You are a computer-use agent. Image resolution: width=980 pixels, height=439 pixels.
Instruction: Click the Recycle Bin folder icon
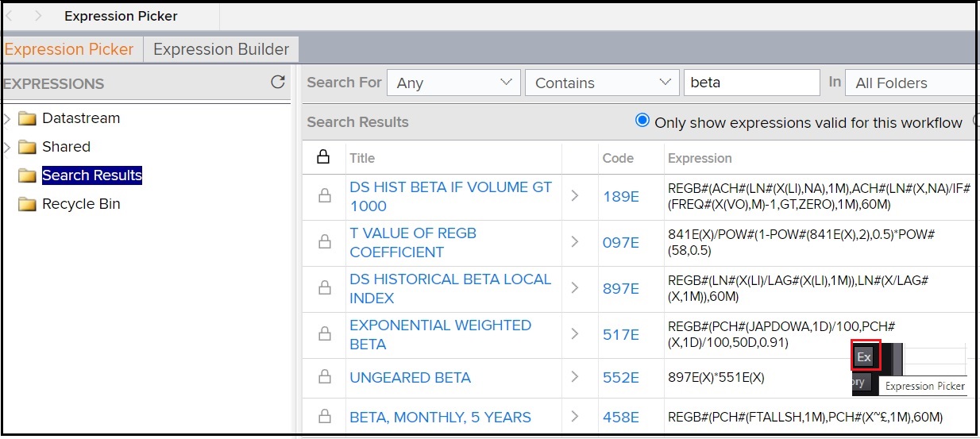point(28,205)
